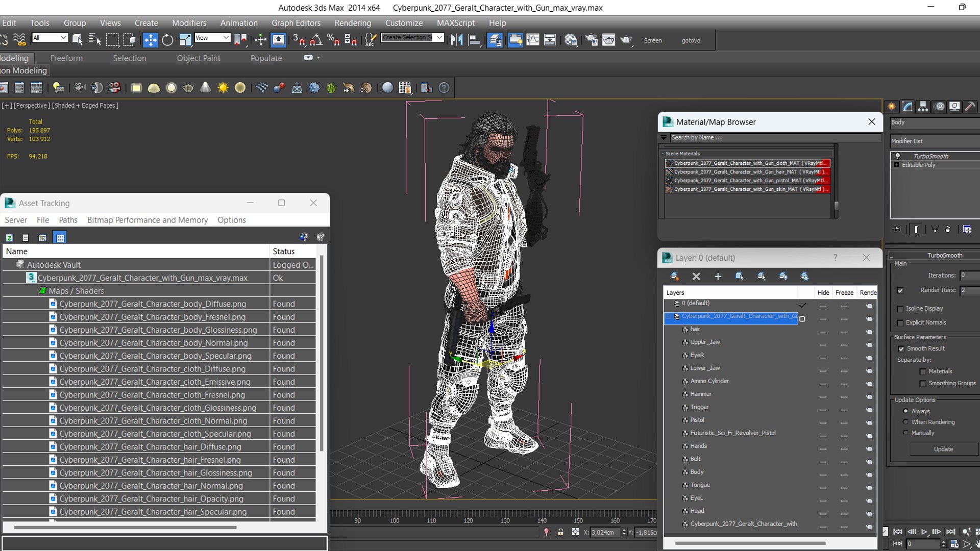Image resolution: width=980 pixels, height=551 pixels.
Task: Choose the Select and Uniform Scale tool
Action: (x=185, y=40)
